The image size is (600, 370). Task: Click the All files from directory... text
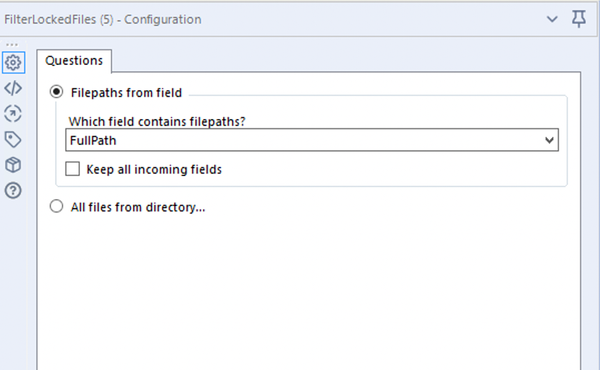(138, 207)
